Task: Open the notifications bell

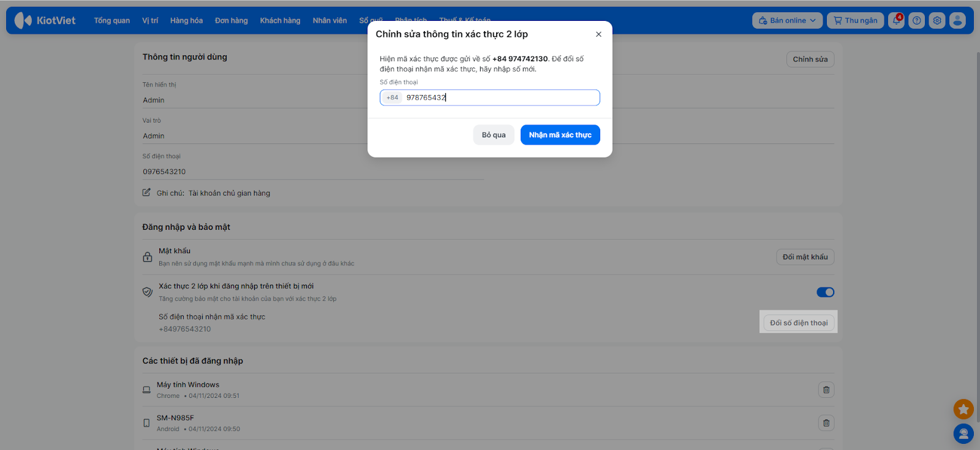Action: [896, 20]
